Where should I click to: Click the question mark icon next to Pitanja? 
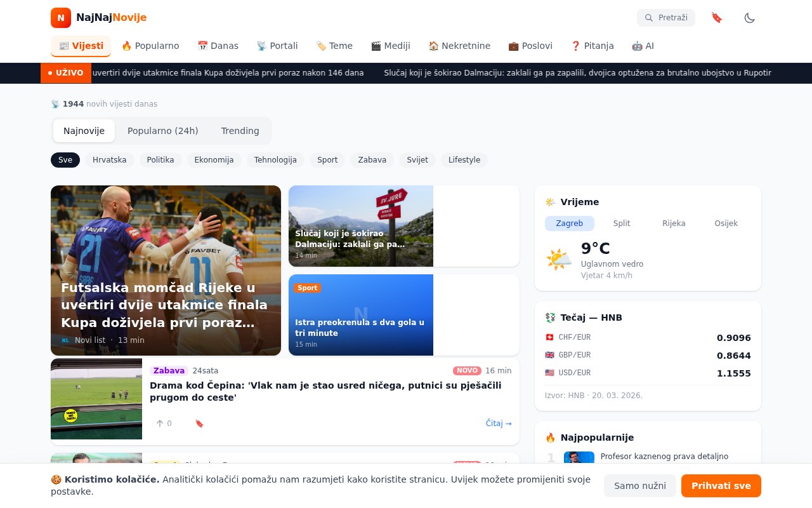(575, 46)
